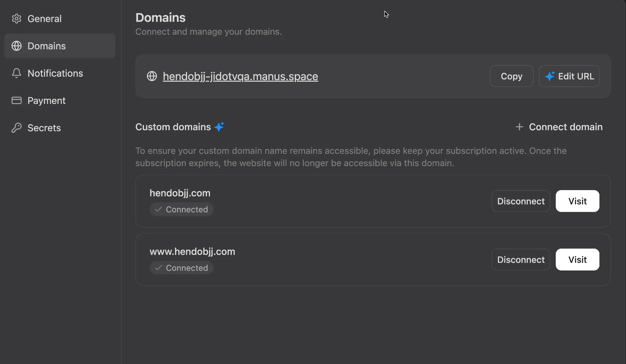Click the Notifications bell icon
Screen dimensions: 626x364
[17, 73]
